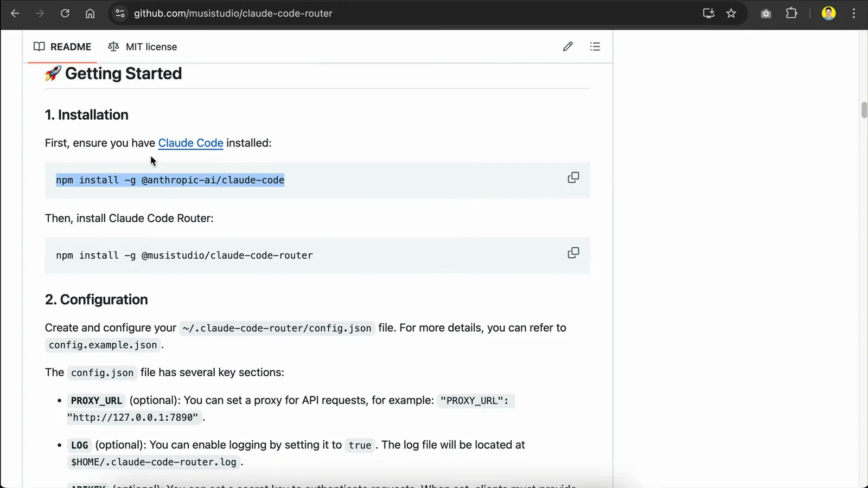Screen dimensions: 868x488
Task: Click the install app icon in address bar
Action: tap(709, 13)
